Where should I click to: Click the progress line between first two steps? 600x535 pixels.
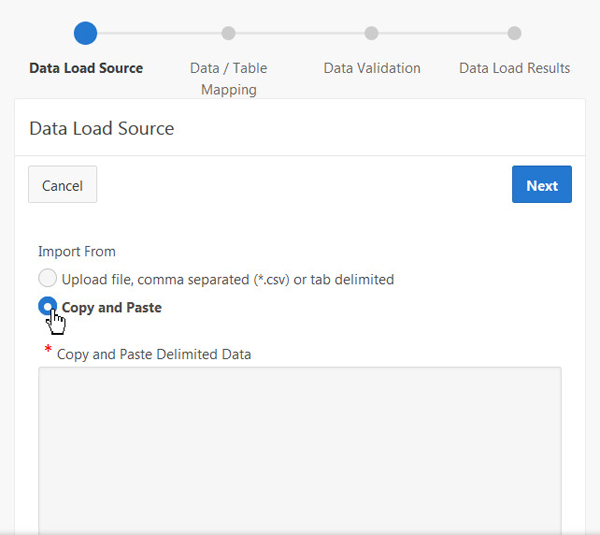click(x=157, y=33)
